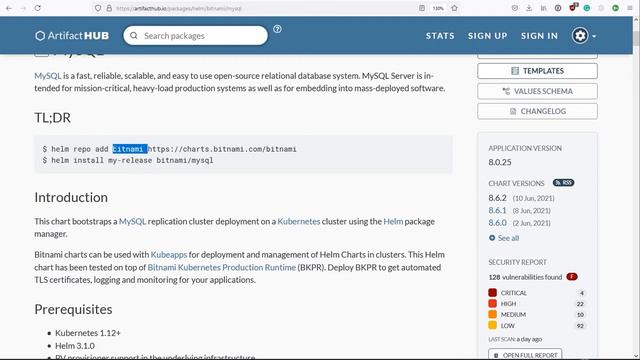Click the site padlock icon
Viewport: 640px width, 360px height.
pos(109,8)
